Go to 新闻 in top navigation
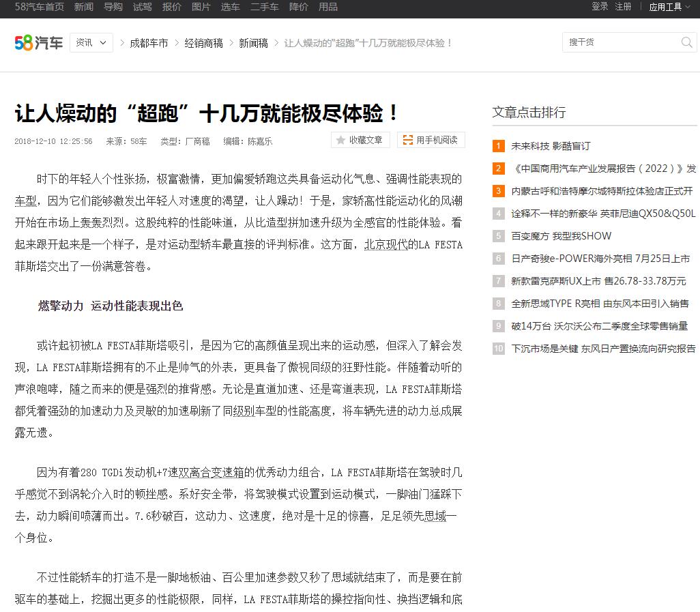 pos(83,7)
